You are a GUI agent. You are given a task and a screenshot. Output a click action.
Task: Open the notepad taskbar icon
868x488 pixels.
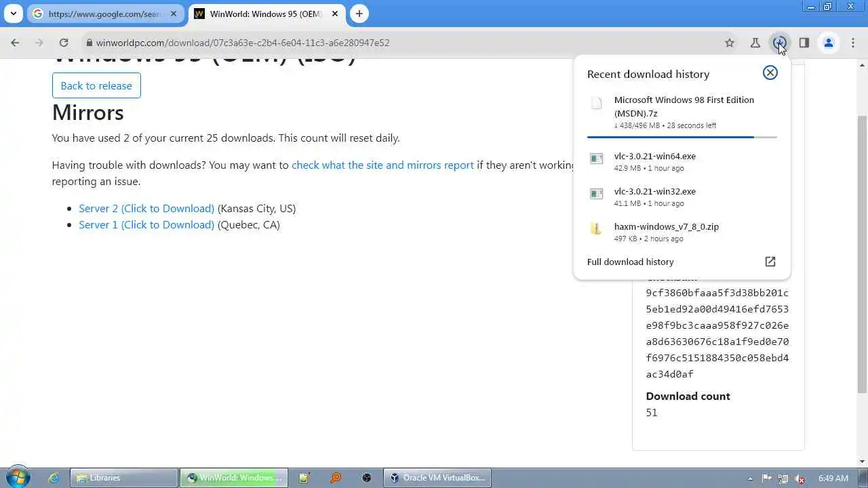tap(304, 478)
